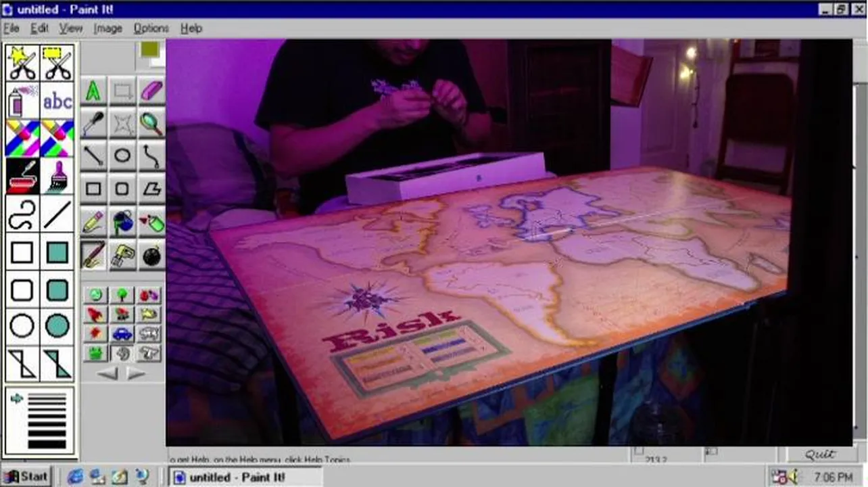Viewport: 868px width, 487px height.
Task: Click the small rounded rectangle tool button
Action: [122, 189]
